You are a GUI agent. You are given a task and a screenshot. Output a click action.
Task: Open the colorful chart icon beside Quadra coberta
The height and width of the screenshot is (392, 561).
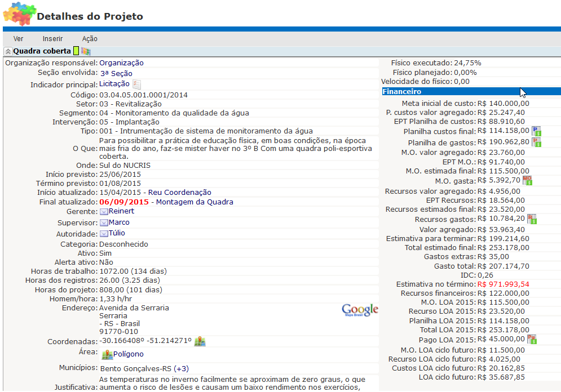point(86,51)
